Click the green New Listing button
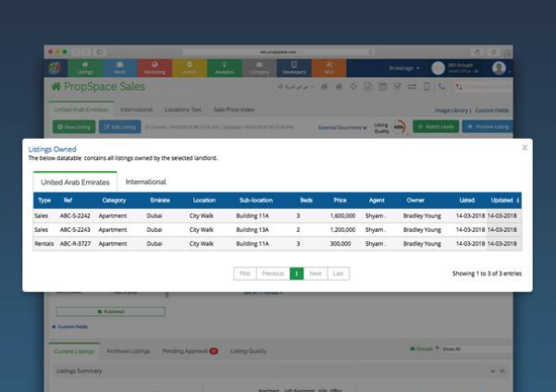This screenshot has height=392, width=556. click(74, 127)
